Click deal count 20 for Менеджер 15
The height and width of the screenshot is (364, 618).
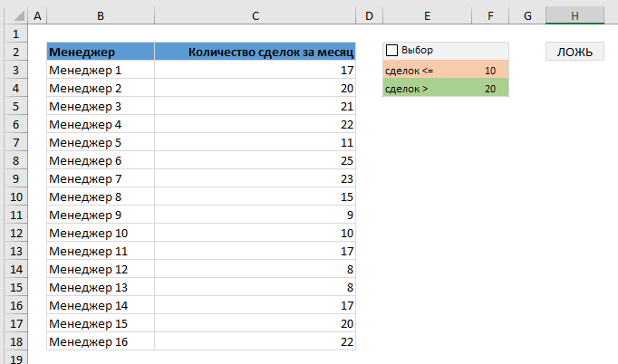(x=255, y=323)
